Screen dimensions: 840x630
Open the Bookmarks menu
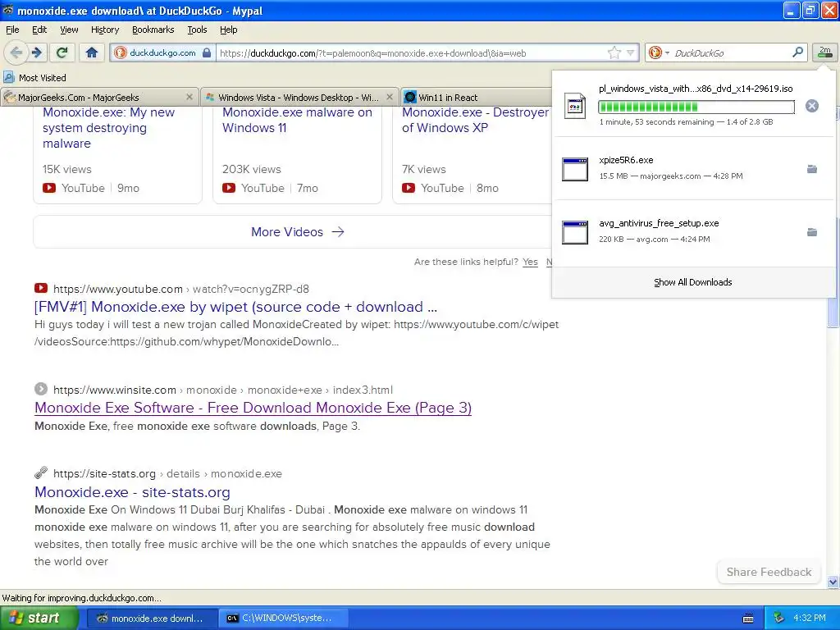click(153, 30)
